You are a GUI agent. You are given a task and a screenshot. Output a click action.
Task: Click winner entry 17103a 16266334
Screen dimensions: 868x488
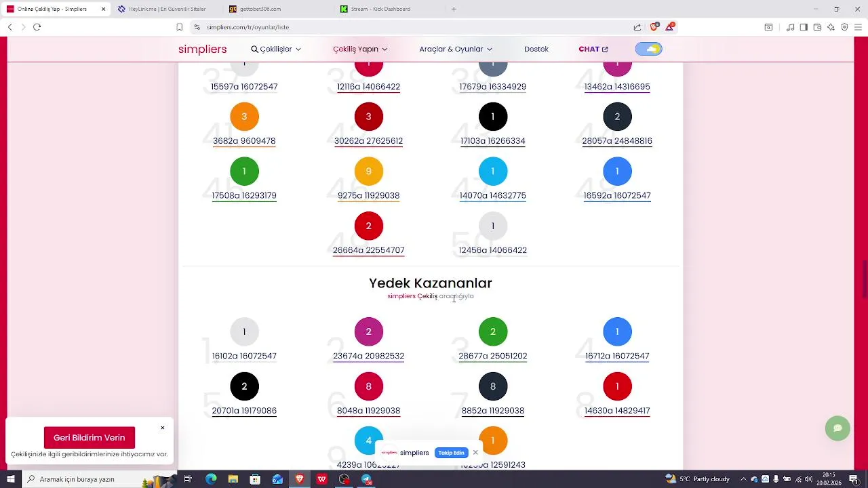(x=493, y=141)
